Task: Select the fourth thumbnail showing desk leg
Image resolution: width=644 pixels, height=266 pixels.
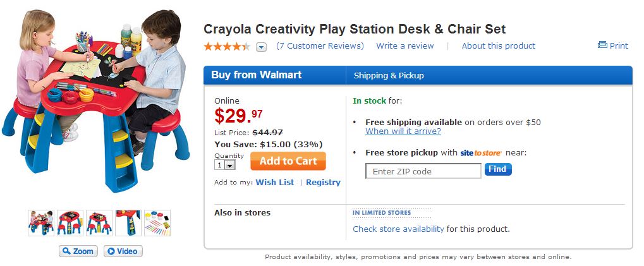Action: pyautogui.click(x=128, y=223)
